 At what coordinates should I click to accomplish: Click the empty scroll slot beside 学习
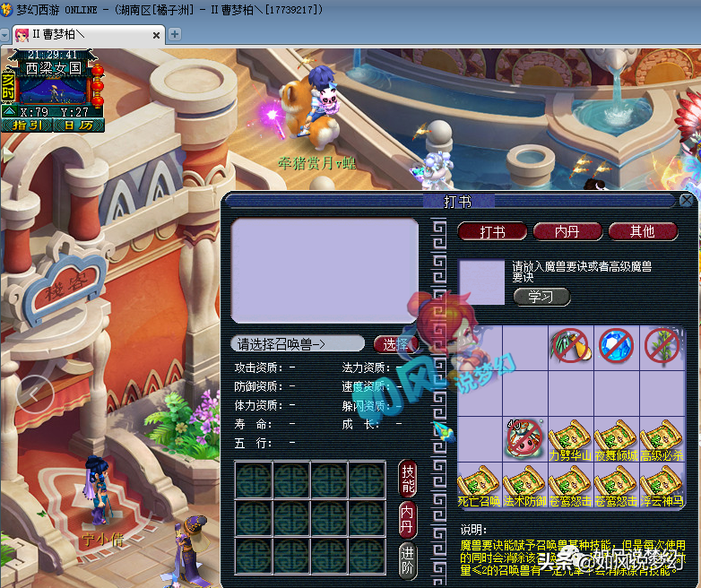[x=482, y=282]
